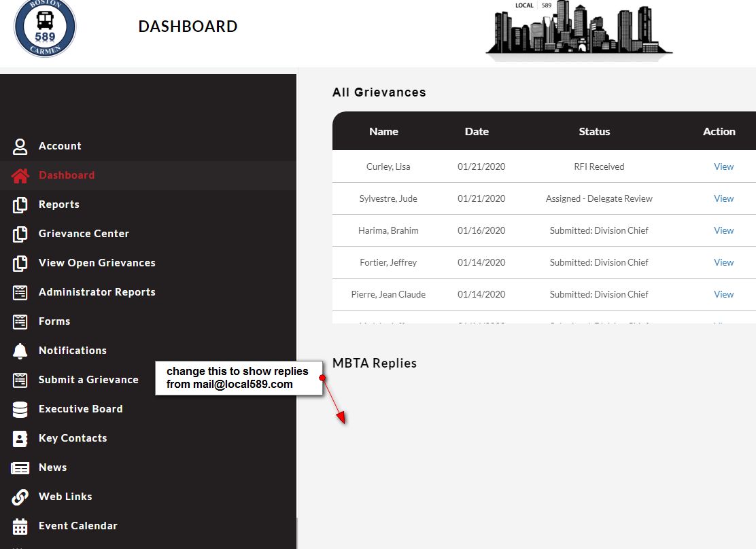This screenshot has height=549, width=756.
Task: Click the Key Contacts address book icon
Action: click(20, 439)
